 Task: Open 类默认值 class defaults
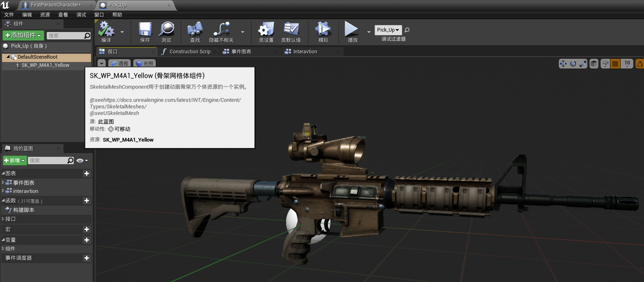pos(291,32)
